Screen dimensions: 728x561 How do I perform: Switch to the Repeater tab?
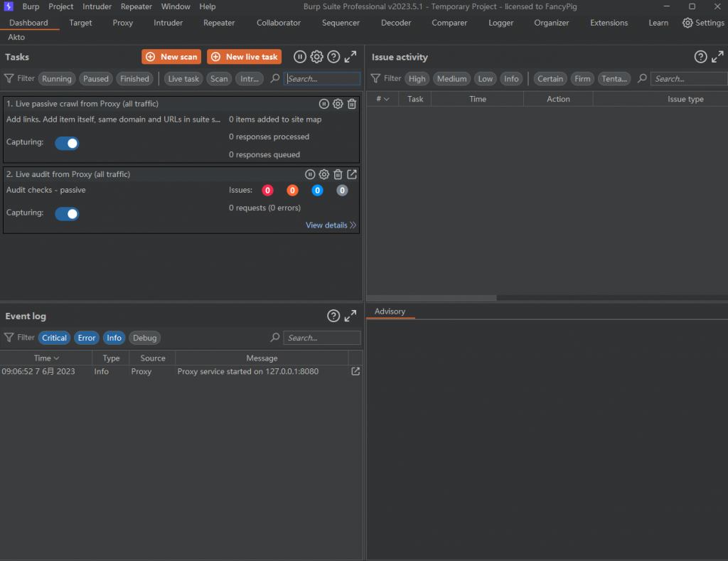pyautogui.click(x=219, y=23)
